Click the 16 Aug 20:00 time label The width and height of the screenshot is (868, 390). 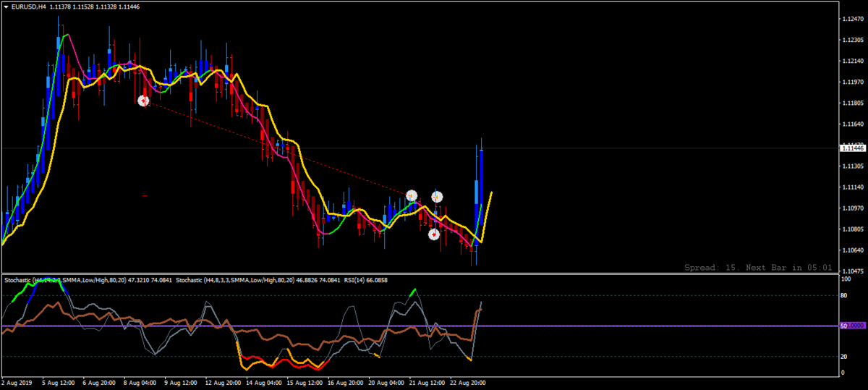click(346, 382)
